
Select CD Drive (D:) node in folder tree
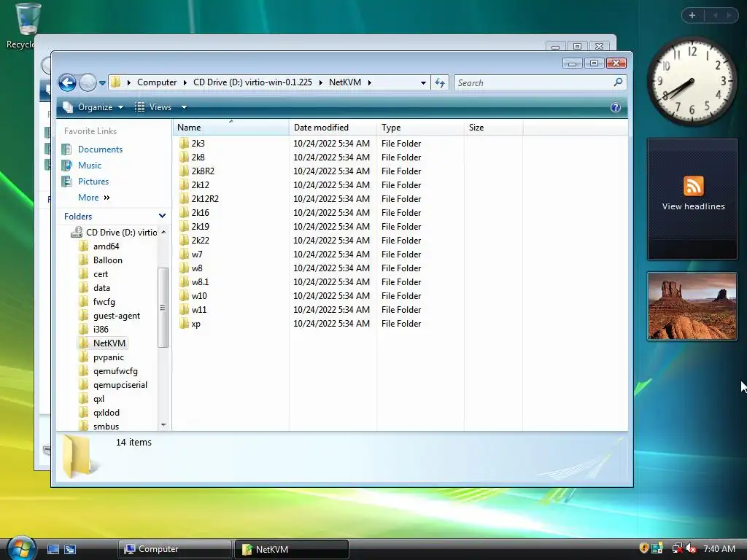115,233
